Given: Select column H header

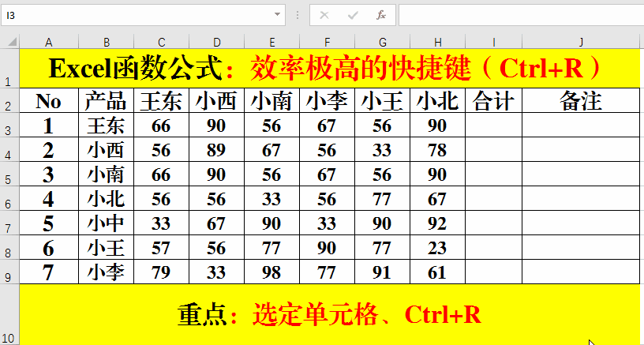Looking at the screenshot, I should 438,42.
